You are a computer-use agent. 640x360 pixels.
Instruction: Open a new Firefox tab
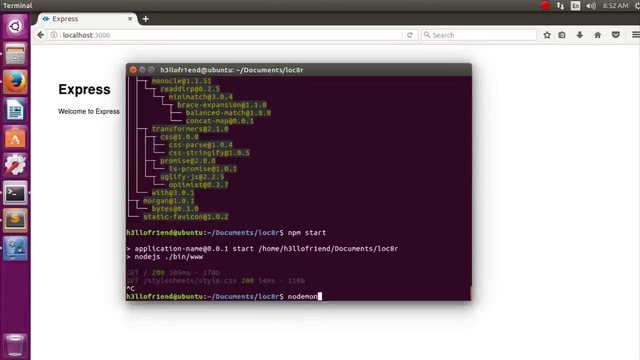146,19
